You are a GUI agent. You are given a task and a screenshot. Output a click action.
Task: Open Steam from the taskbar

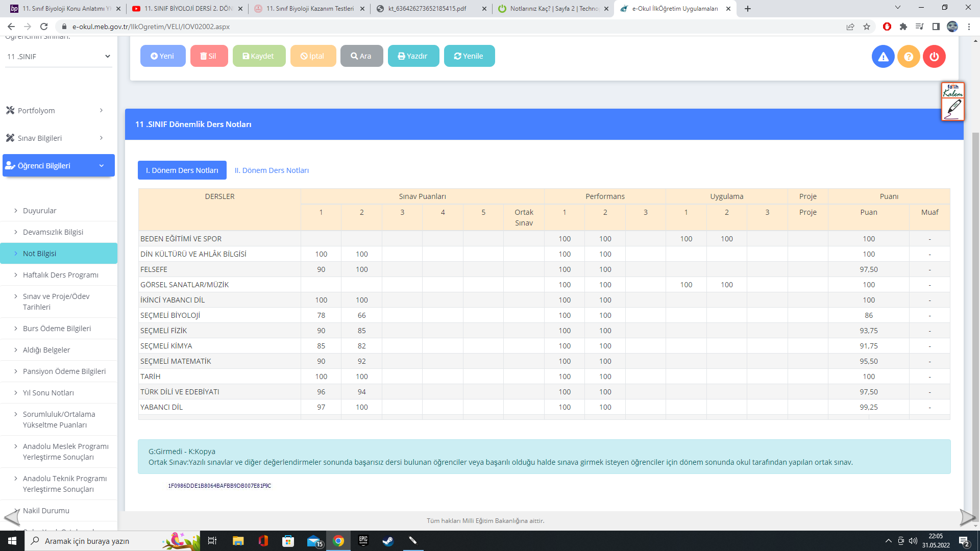pyautogui.click(x=388, y=541)
